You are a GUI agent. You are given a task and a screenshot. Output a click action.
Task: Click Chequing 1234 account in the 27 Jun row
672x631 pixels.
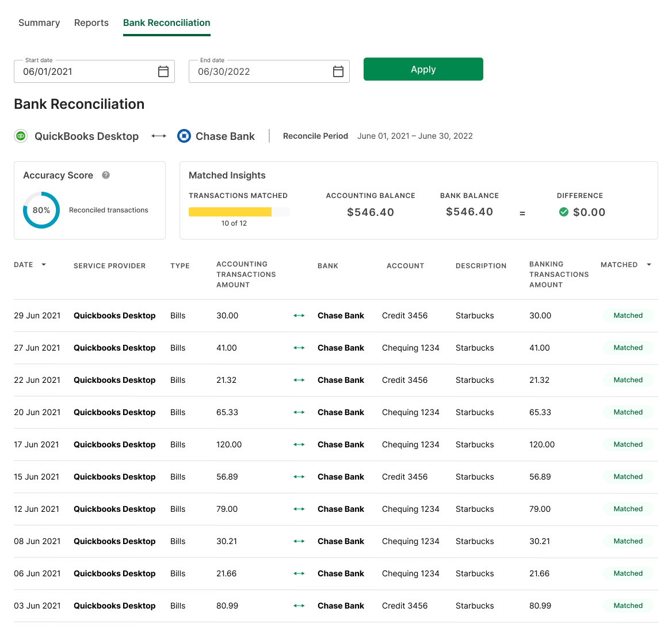(x=411, y=348)
